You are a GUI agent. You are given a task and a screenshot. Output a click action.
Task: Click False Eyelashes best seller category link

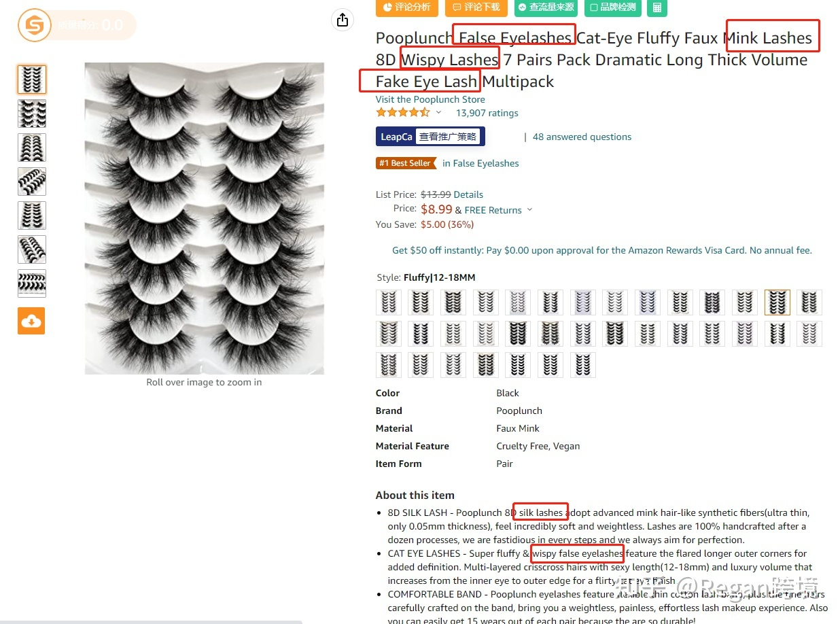pyautogui.click(x=480, y=163)
